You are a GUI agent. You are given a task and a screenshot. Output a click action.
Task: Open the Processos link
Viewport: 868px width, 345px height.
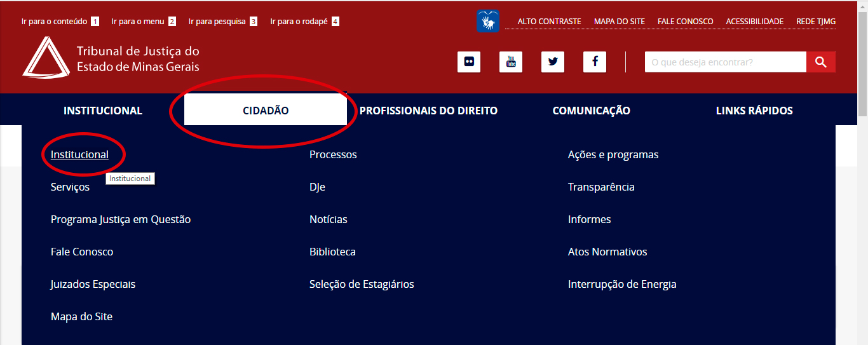(333, 154)
